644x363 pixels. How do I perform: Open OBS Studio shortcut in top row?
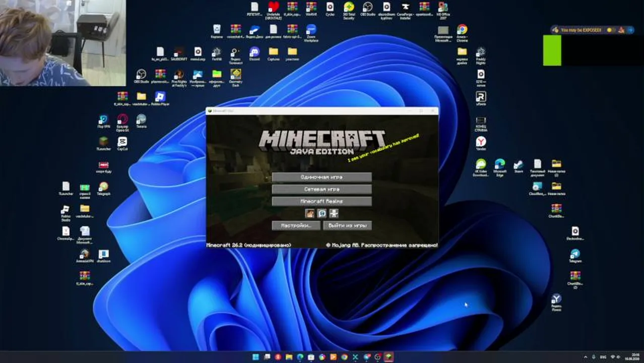368,9
